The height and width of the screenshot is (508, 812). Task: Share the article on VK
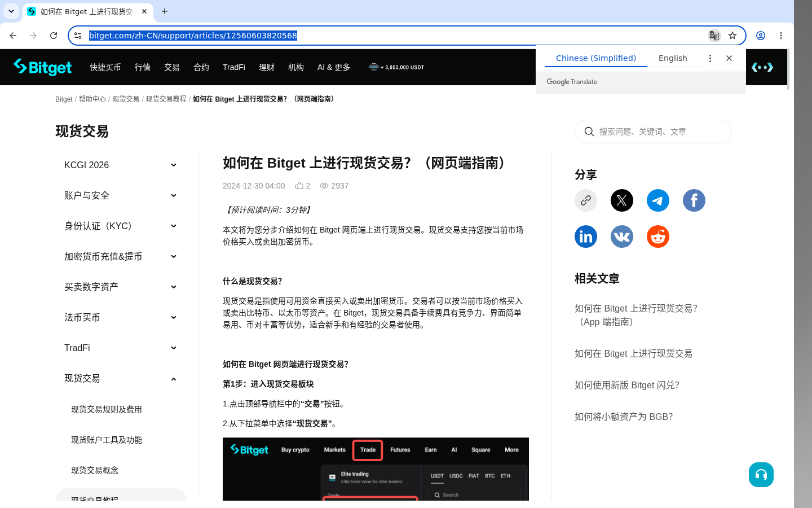point(622,237)
